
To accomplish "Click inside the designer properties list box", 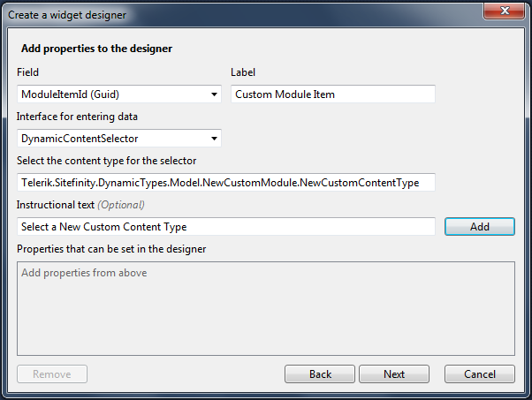I will point(265,308).
